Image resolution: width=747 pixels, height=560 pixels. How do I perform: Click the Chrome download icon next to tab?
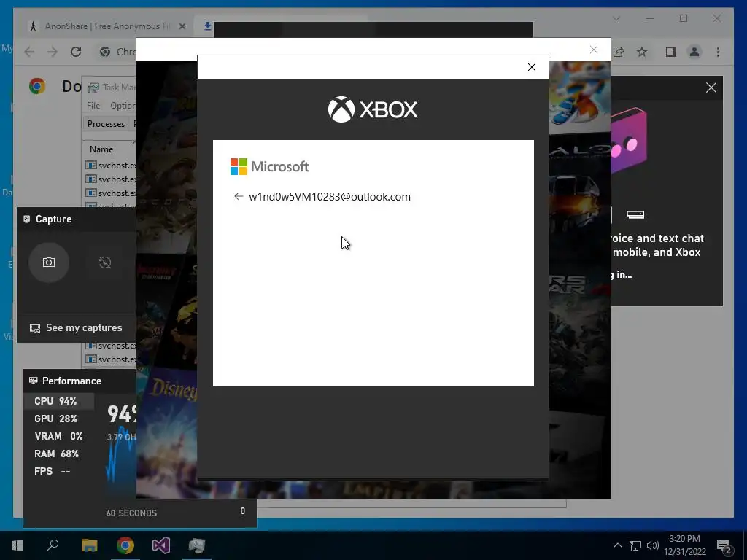[x=207, y=26]
